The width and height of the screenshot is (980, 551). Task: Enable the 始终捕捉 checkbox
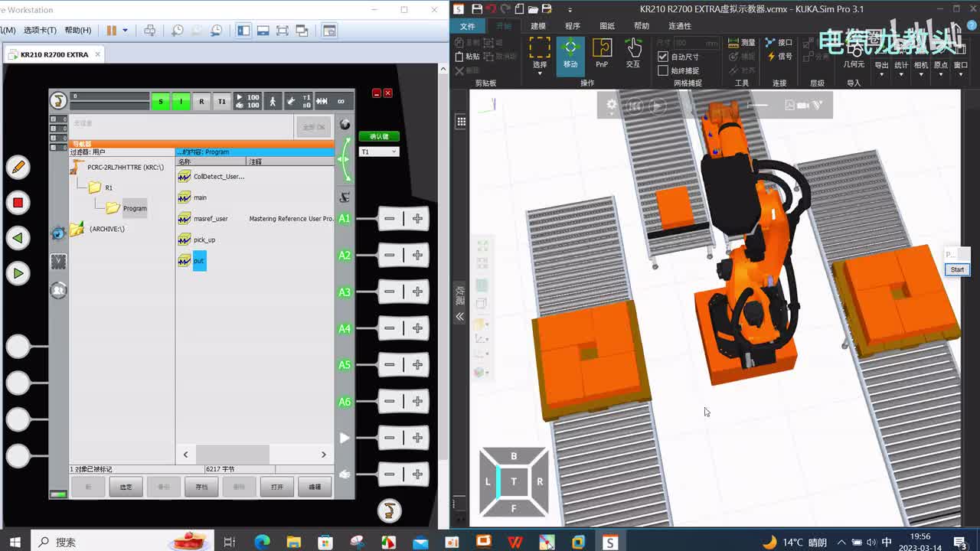pos(663,70)
